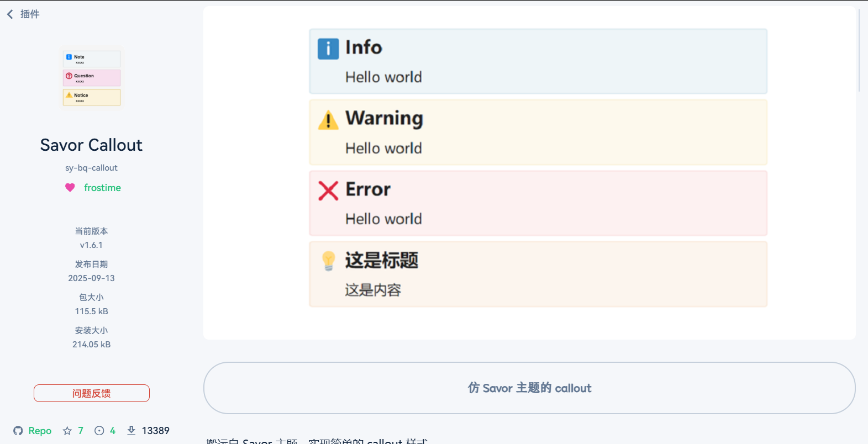
Task: Click the Savor Callout plugin title
Action: pyautogui.click(x=92, y=145)
